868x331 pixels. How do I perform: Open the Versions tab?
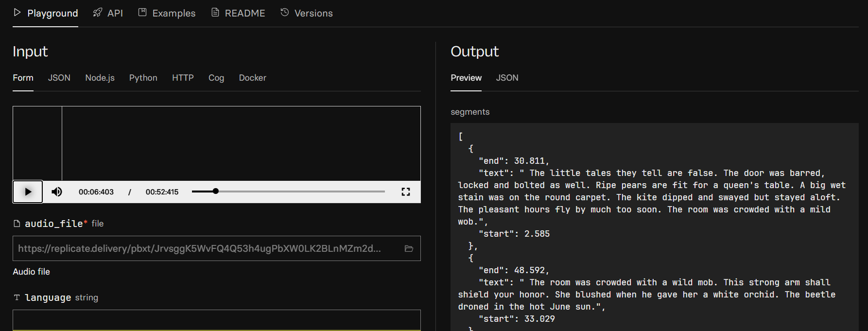pos(307,13)
